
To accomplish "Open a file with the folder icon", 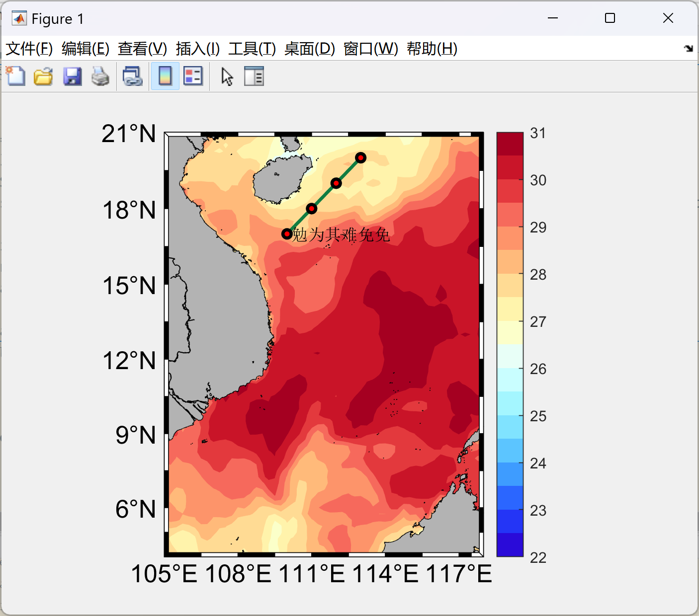I will pyautogui.click(x=44, y=77).
